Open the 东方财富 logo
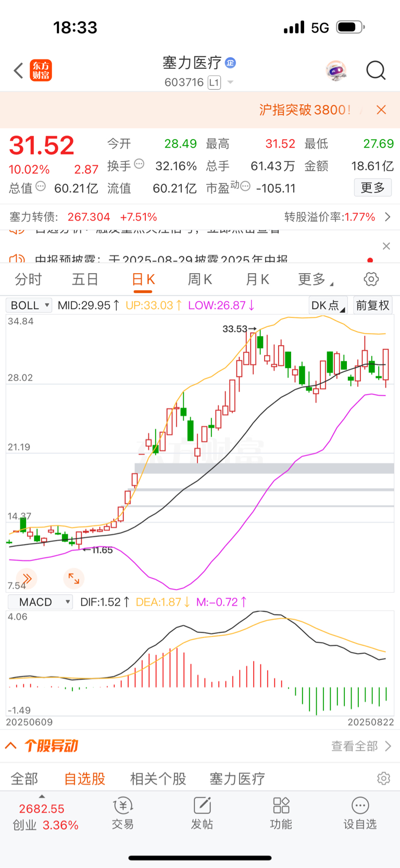Viewport: 400px width, 868px height. tap(41, 70)
